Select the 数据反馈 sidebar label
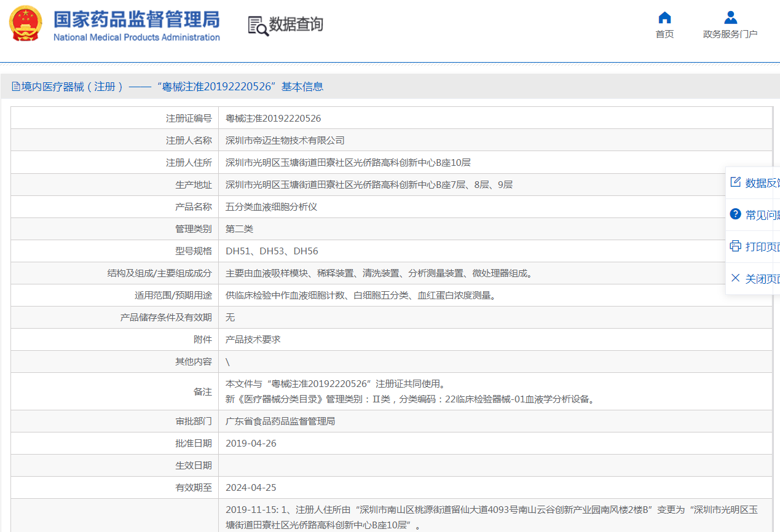 click(762, 183)
